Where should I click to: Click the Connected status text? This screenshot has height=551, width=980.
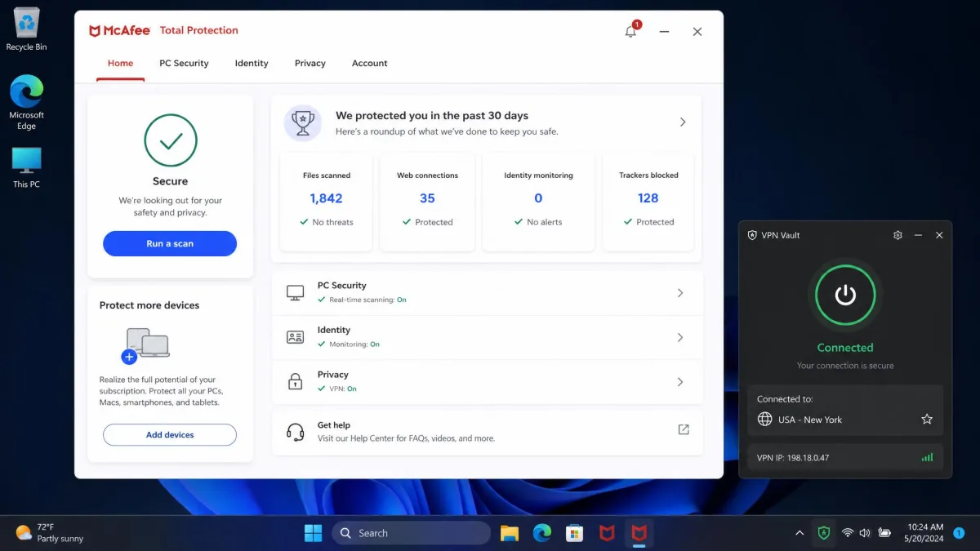point(845,348)
